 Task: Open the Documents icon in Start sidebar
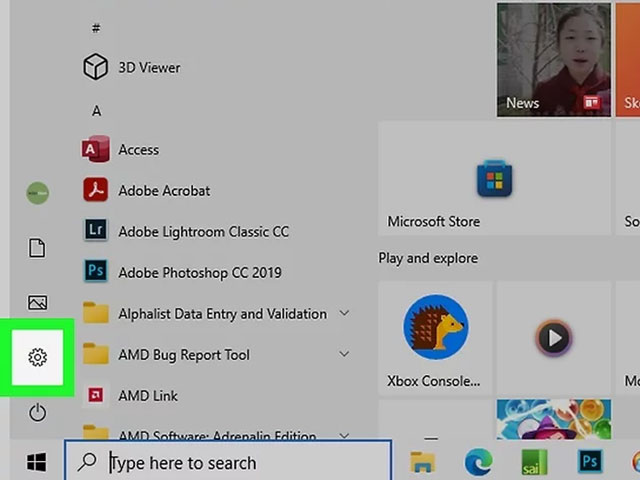click(x=37, y=248)
